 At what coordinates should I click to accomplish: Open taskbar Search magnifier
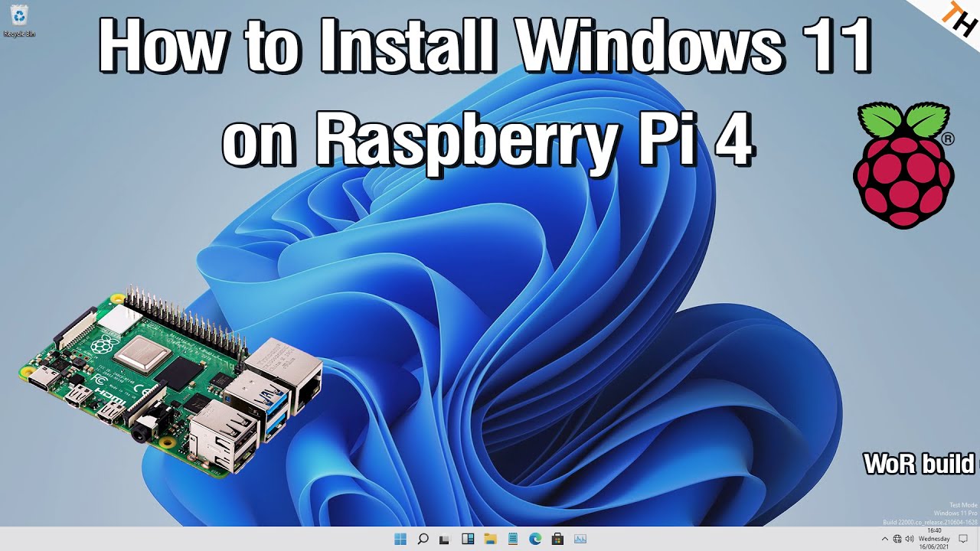tap(423, 539)
